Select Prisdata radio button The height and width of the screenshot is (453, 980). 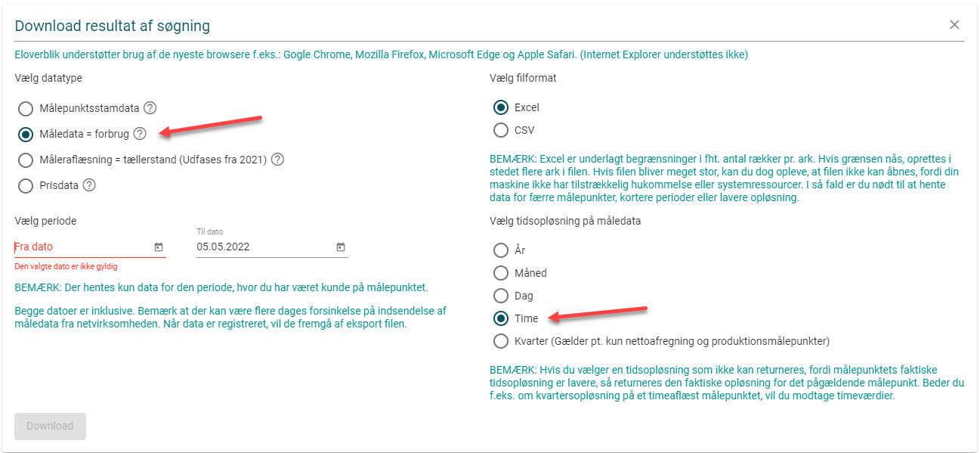point(26,185)
